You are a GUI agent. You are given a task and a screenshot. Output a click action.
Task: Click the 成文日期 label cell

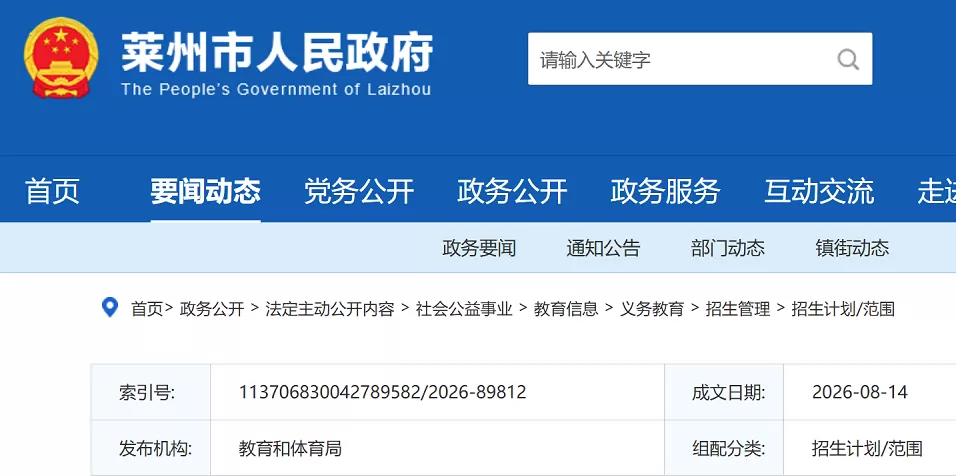pos(724,392)
